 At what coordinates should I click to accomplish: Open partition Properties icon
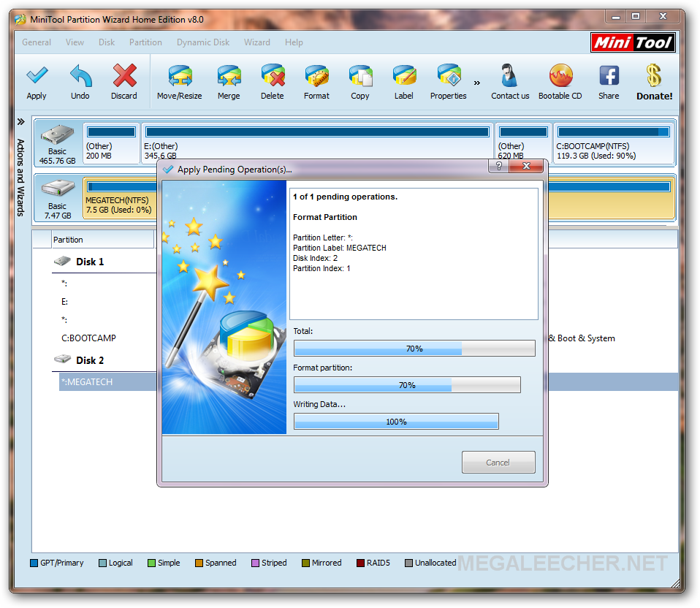click(449, 75)
